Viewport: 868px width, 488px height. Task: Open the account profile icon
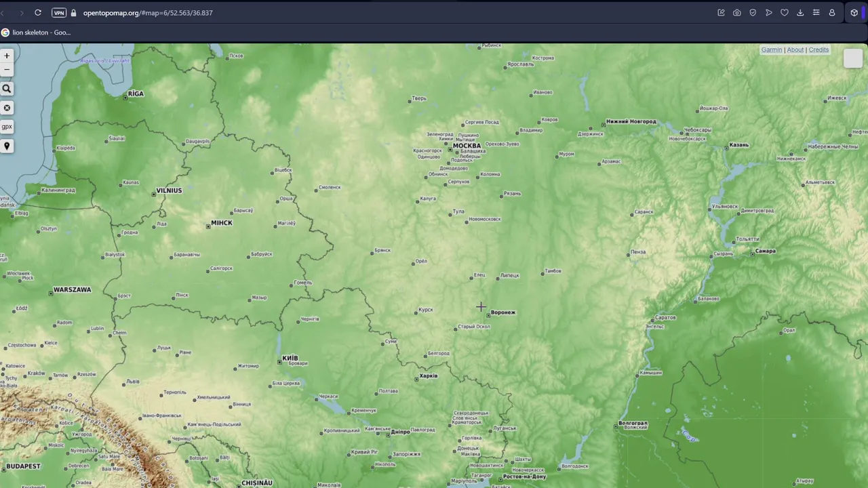click(832, 13)
